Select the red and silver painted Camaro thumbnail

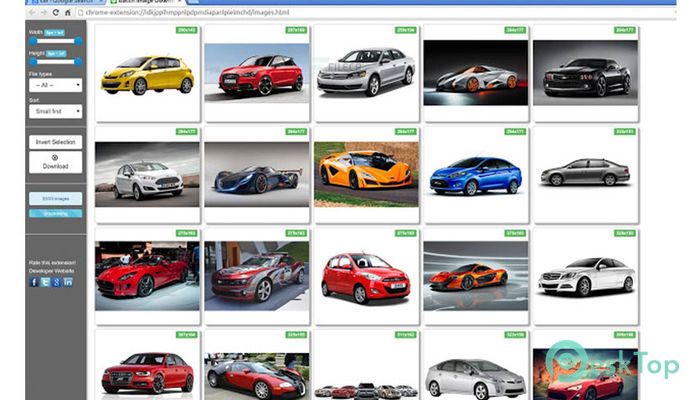point(257,276)
